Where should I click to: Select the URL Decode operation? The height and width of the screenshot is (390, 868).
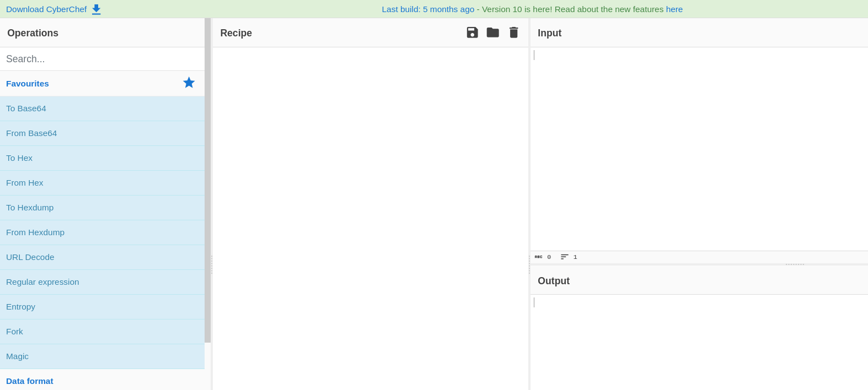(x=102, y=257)
